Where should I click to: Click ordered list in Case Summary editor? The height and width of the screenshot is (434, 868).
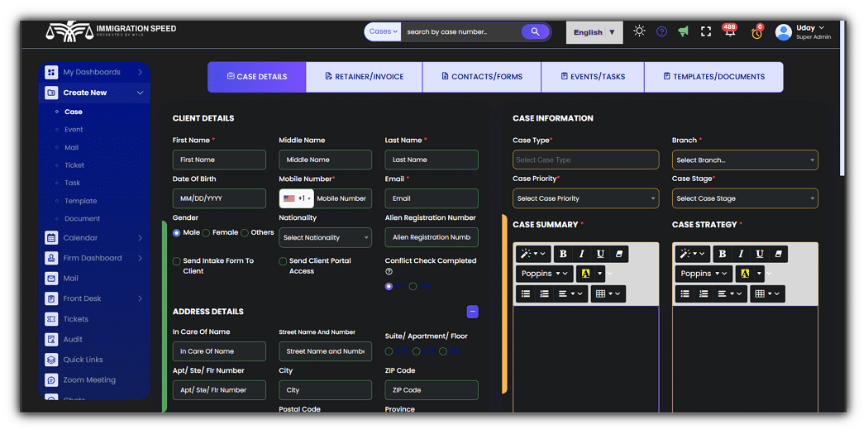tap(544, 294)
